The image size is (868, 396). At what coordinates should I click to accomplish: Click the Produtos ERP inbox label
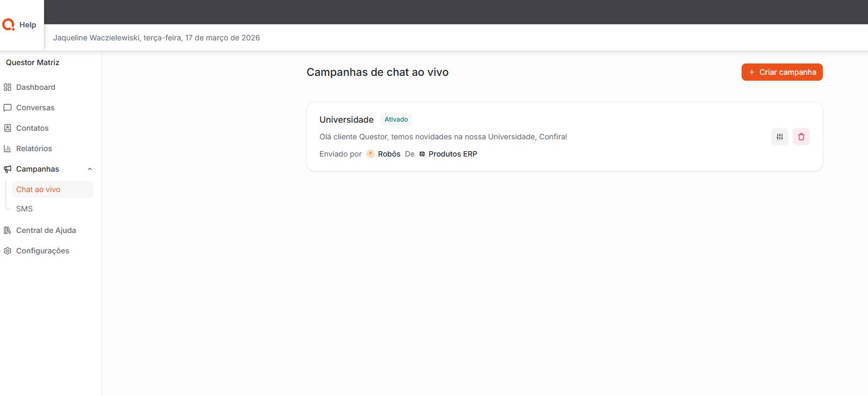452,154
